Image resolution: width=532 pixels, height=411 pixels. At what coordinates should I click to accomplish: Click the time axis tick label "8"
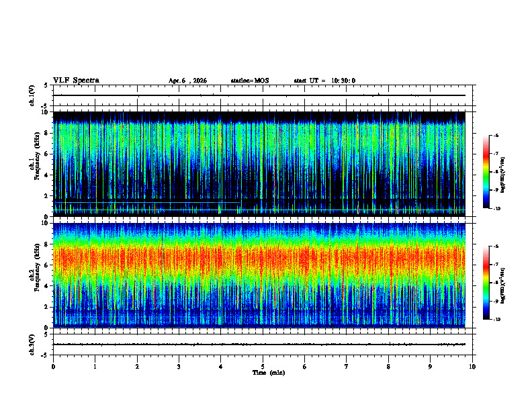click(x=388, y=367)
